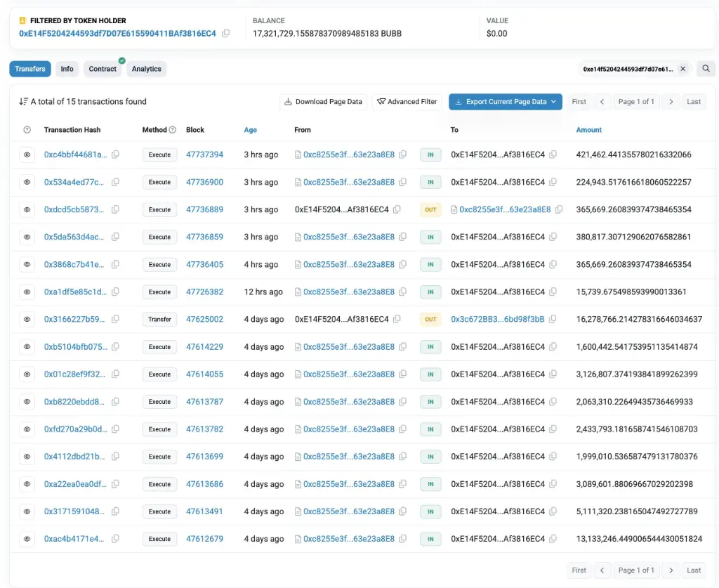Screen dimensions: 719x588
Task: Click the search magnifier icon
Action: (x=706, y=69)
